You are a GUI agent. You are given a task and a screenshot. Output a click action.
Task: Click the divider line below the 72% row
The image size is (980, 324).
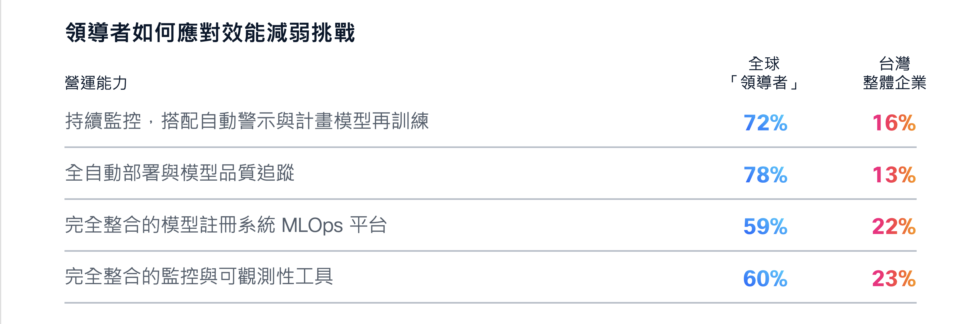tap(490, 147)
